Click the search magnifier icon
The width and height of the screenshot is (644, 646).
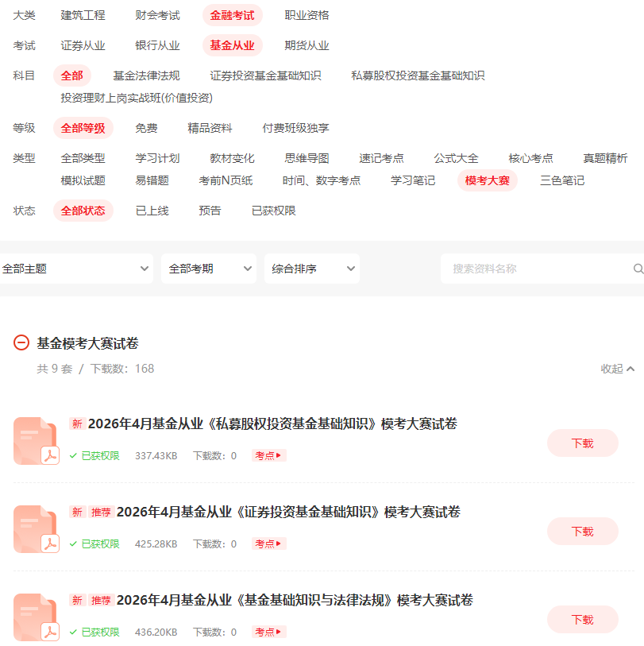[x=638, y=269]
